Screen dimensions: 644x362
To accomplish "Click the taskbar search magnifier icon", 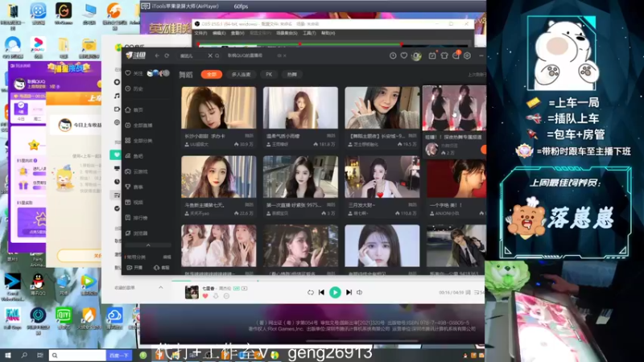I will point(24,356).
